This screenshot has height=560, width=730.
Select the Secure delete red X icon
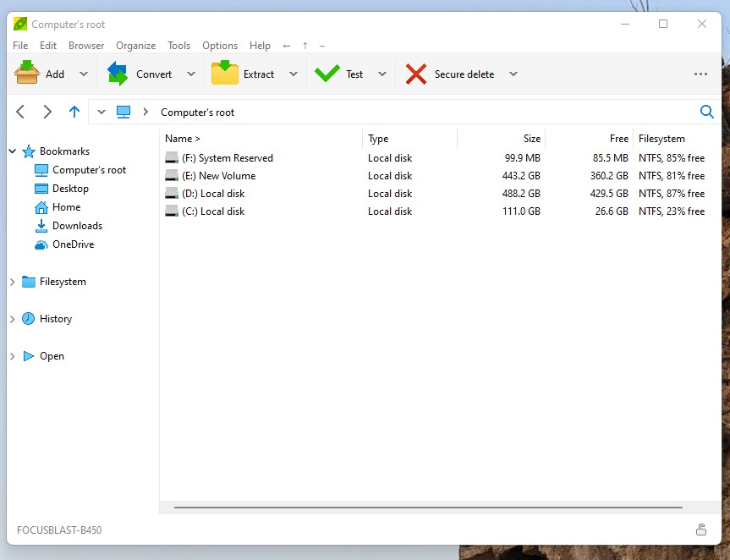pyautogui.click(x=415, y=74)
